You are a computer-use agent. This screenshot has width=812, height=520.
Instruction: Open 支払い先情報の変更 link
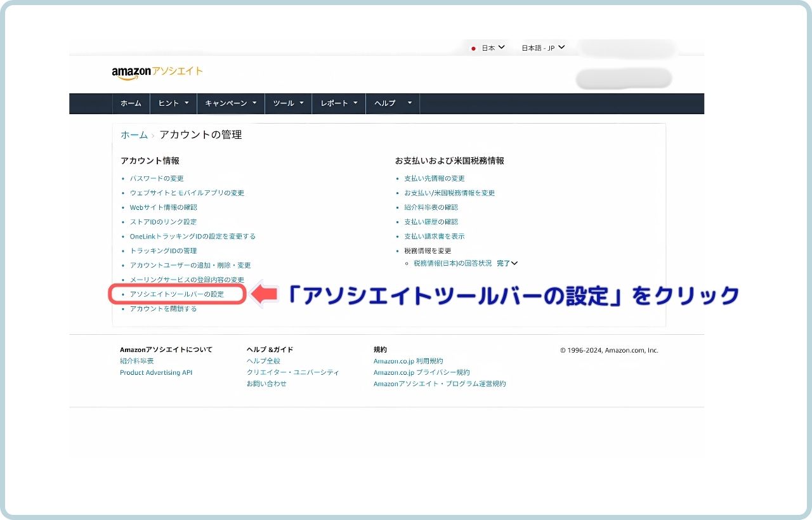pyautogui.click(x=435, y=179)
